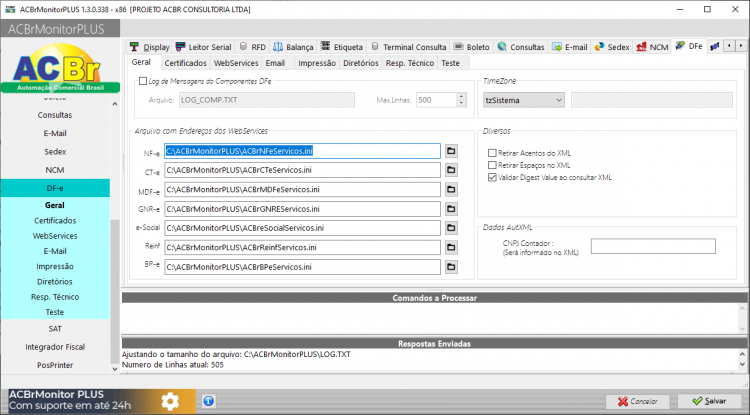Uncheck Validar Digest Value ao consultar XML
The width and height of the screenshot is (750, 415).
click(492, 177)
